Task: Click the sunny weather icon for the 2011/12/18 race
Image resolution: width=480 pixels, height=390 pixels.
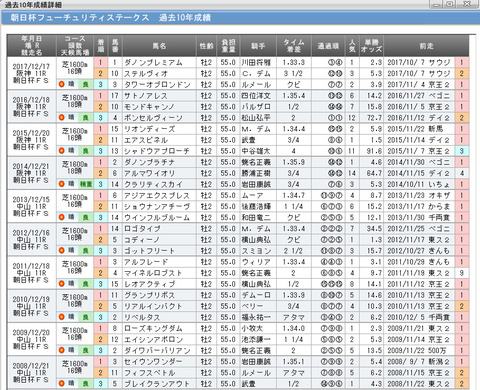Action: [61, 284]
